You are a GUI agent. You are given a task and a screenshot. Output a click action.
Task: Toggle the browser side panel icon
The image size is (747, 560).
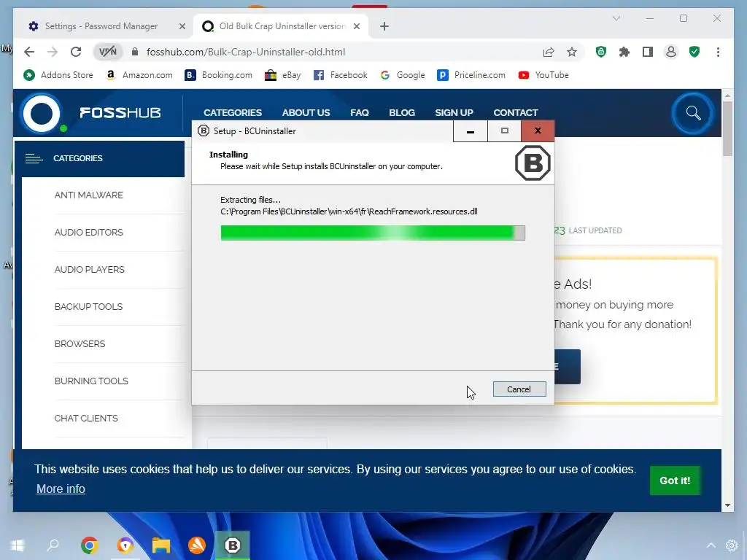click(648, 52)
